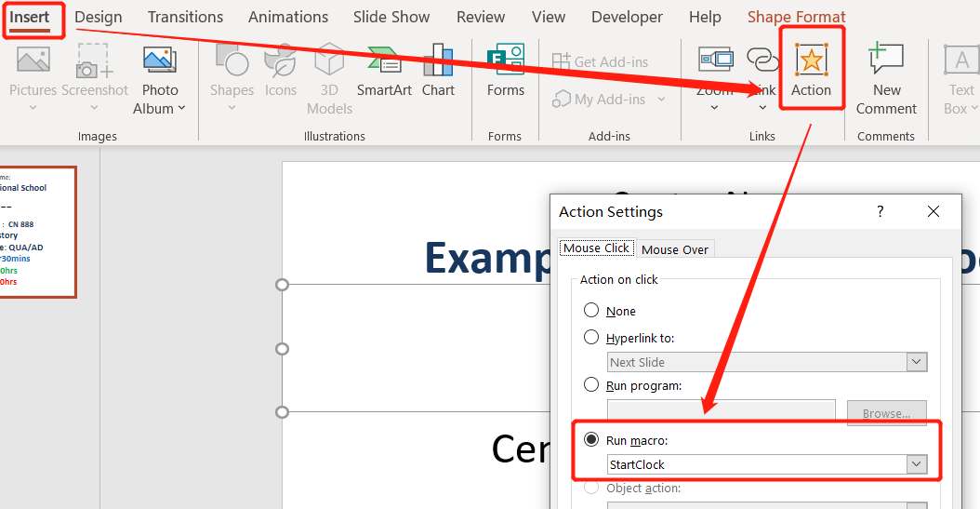Image resolution: width=980 pixels, height=509 pixels.
Task: Select the None radio button
Action: coord(591,311)
